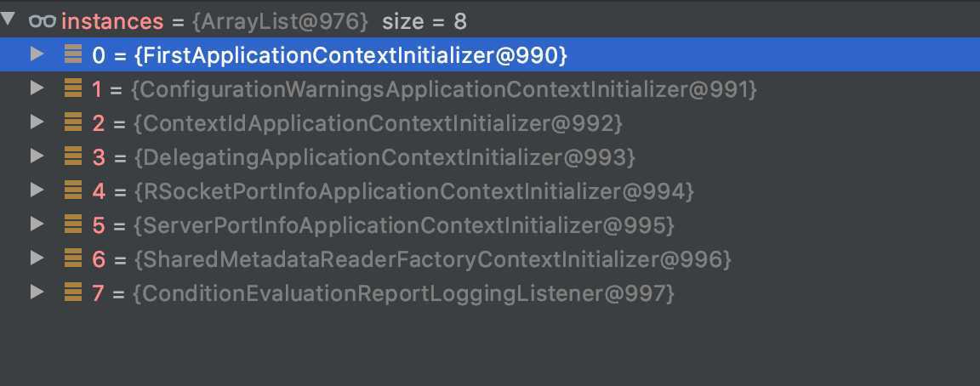The image size is (980, 386).
Task: Expand the ConfigurationWarningsApplicationContextInitializer@991 entry
Action: [37, 88]
